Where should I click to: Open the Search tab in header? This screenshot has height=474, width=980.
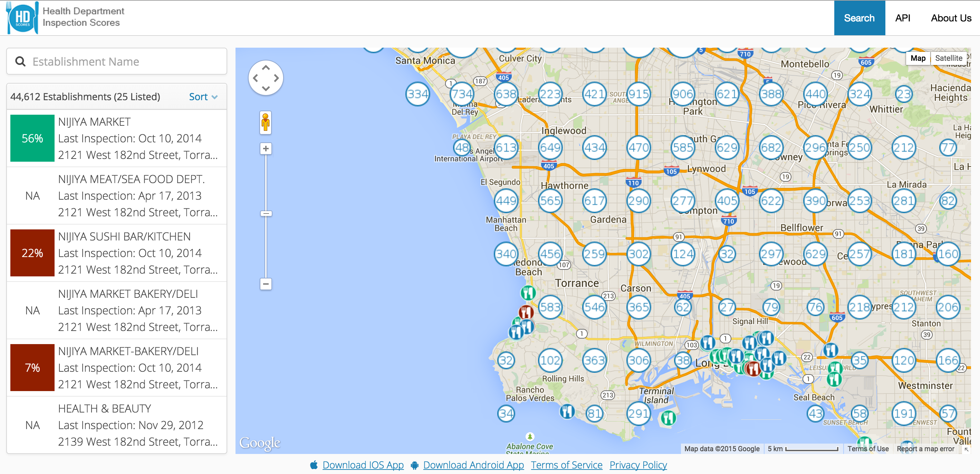[x=859, y=18]
